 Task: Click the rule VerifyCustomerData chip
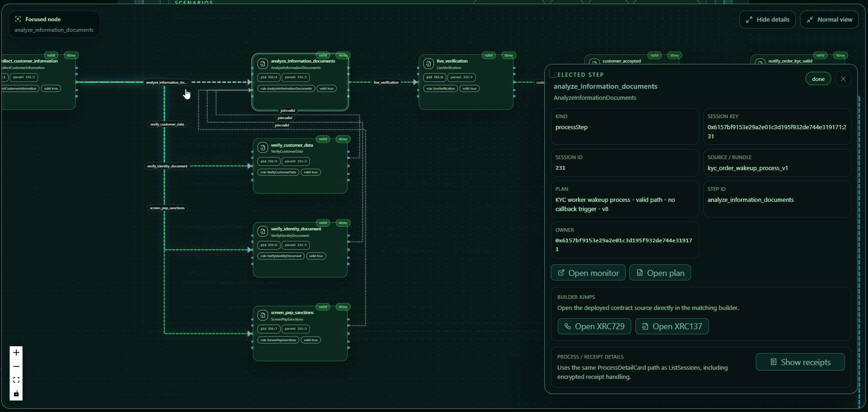[x=278, y=172]
